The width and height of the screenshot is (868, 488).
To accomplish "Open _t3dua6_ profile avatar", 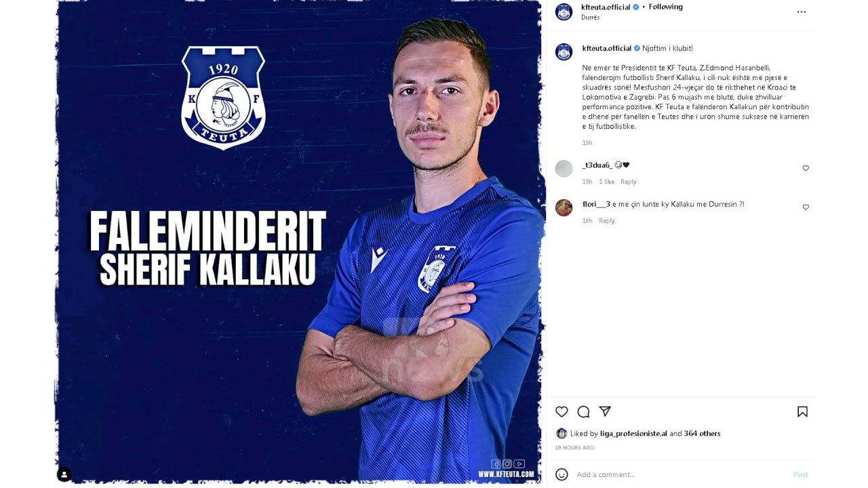I will point(564,168).
